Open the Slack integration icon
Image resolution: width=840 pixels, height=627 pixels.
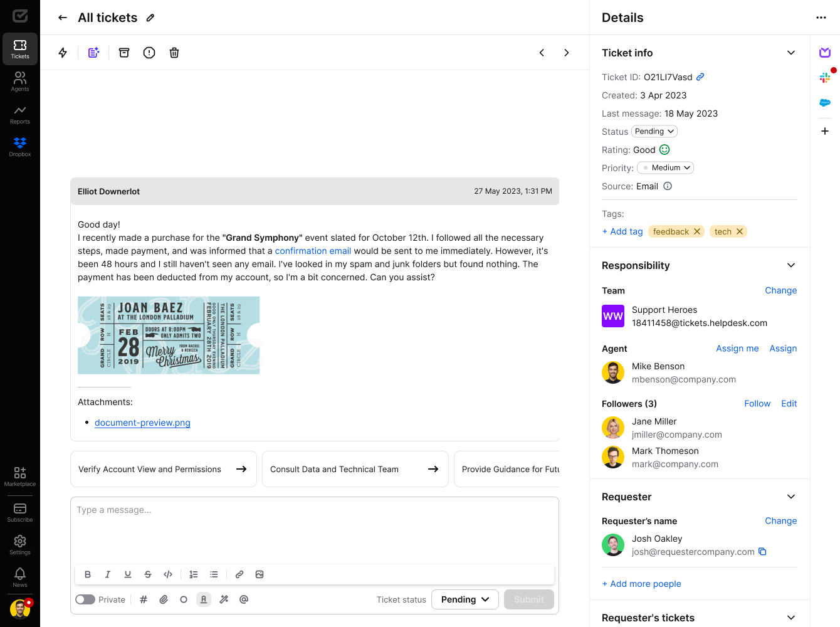pos(825,77)
